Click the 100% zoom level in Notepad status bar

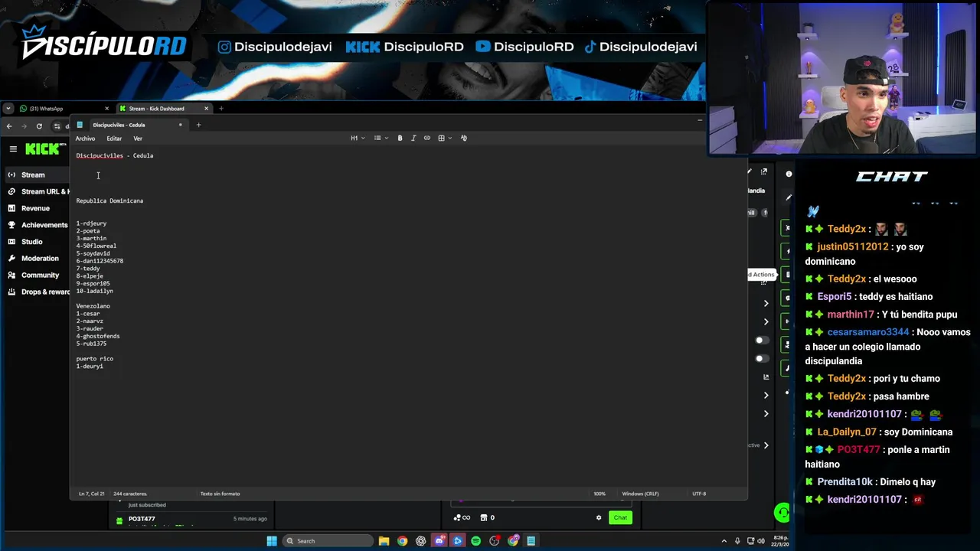coord(599,494)
